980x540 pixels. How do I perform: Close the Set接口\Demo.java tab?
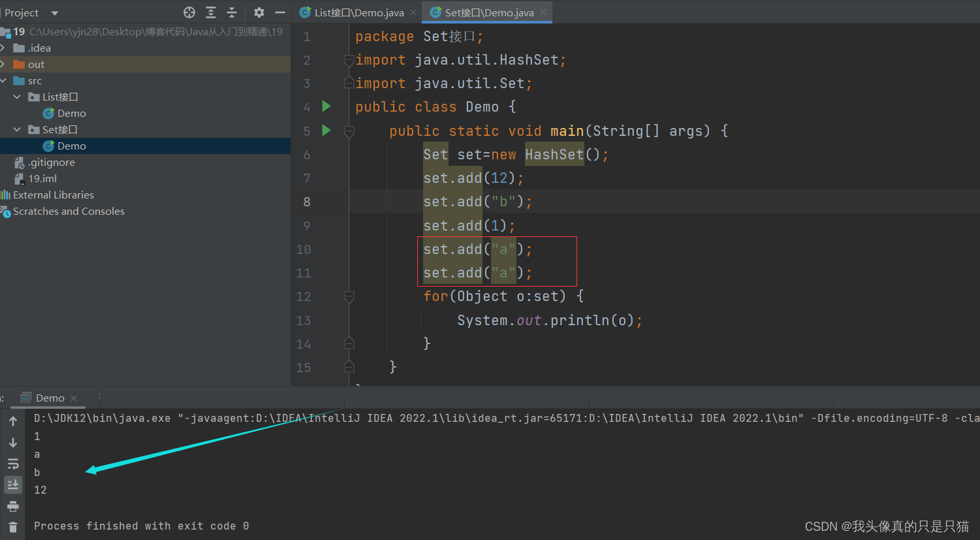coord(543,12)
